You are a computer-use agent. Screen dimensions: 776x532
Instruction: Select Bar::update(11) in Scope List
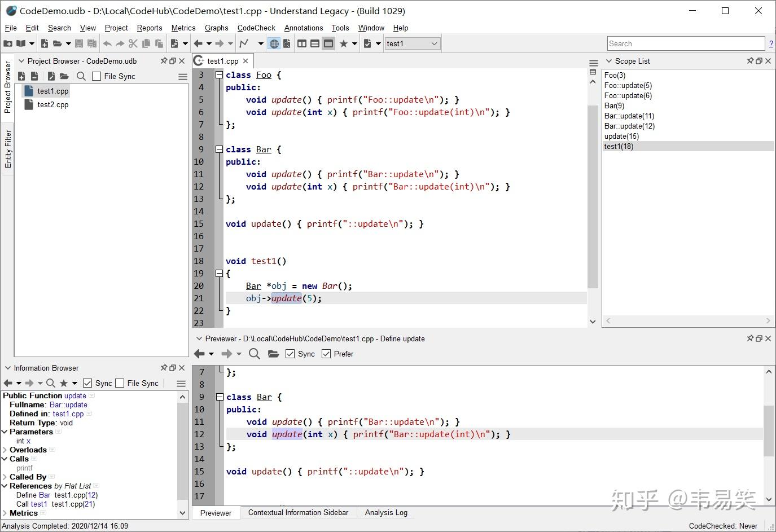pos(629,116)
